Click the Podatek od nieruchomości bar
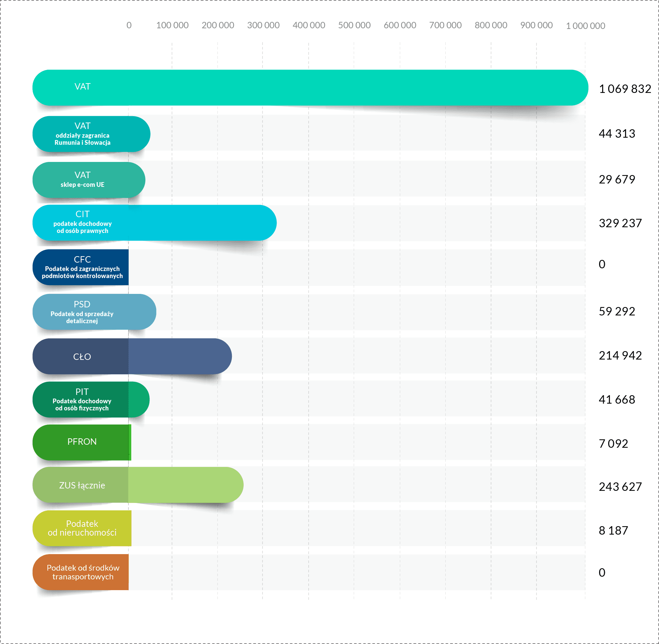This screenshot has width=659, height=644. pyautogui.click(x=82, y=528)
